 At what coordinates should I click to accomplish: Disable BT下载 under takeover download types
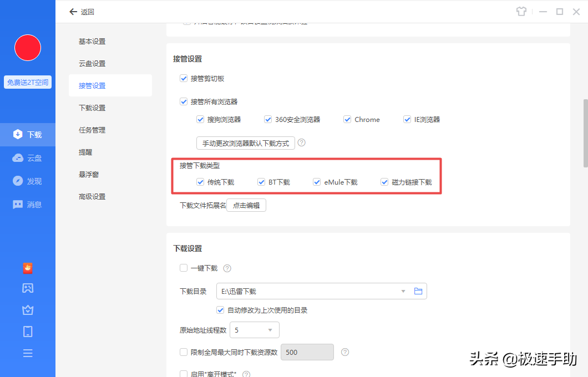tap(261, 182)
